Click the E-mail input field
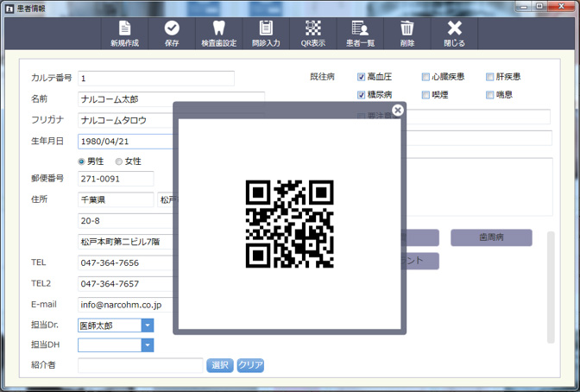Viewport: 580px width, 392px height. (x=125, y=305)
